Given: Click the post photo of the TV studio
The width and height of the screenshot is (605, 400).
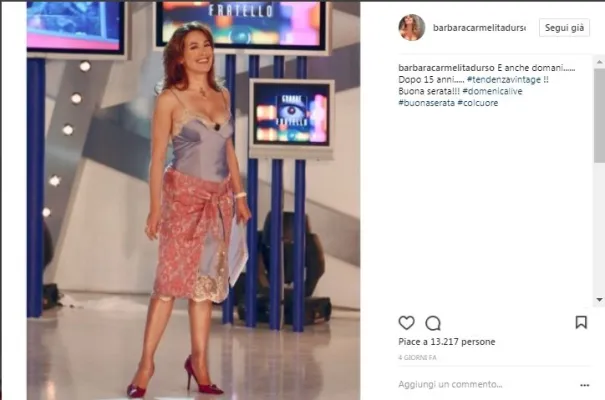Looking at the screenshot, I should (x=193, y=201).
